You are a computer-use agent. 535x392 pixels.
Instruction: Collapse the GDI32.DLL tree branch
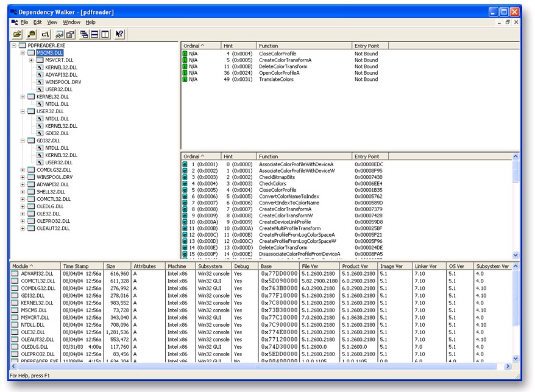click(x=23, y=141)
